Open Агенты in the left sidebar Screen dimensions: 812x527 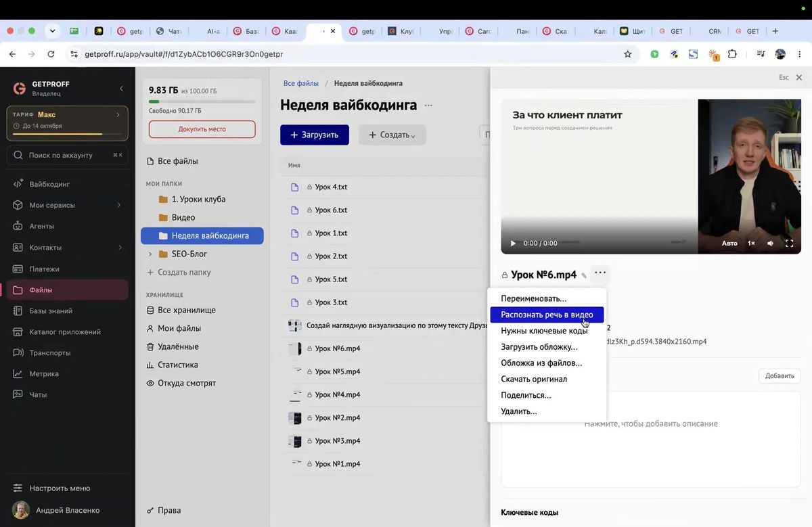click(x=41, y=226)
